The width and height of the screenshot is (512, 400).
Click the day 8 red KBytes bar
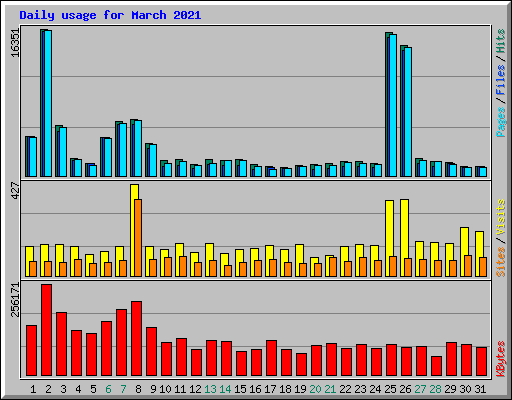(x=136, y=339)
